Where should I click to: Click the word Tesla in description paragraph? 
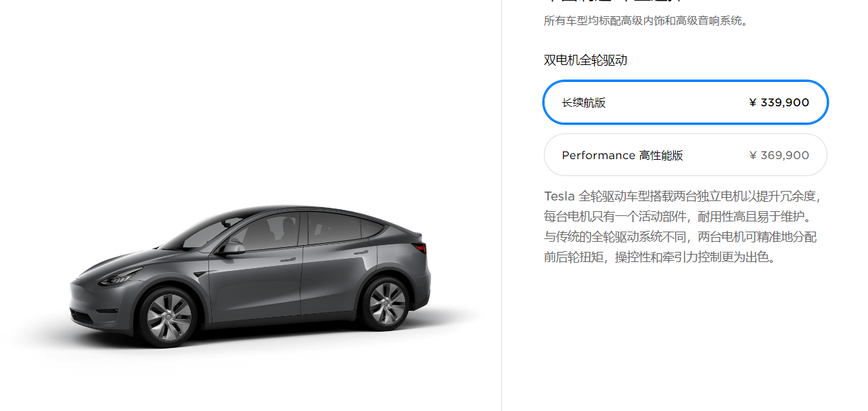point(559,196)
